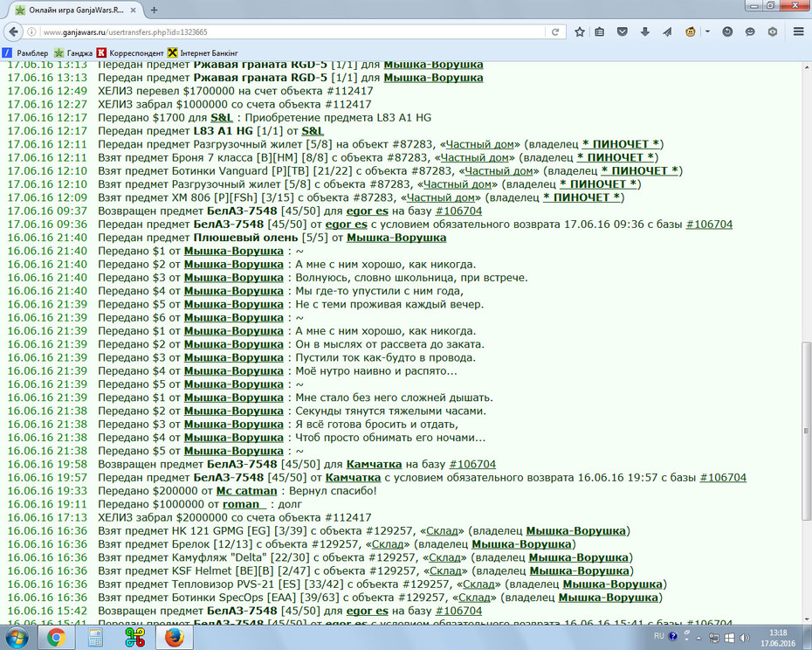Open Мышка-Ворушка link in Тепловизор PVS-21 row
Viewport: 812px width, 650px height.
click(x=613, y=584)
